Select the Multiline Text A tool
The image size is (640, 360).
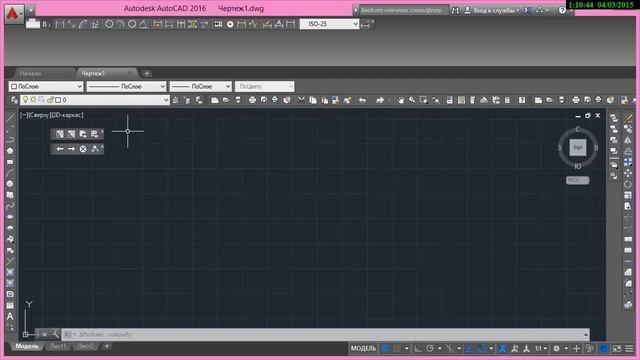click(x=10, y=316)
